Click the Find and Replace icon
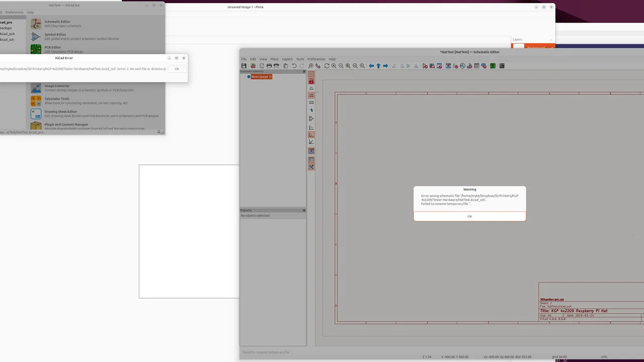Screen dimensions: 644x362 (x=317, y=66)
